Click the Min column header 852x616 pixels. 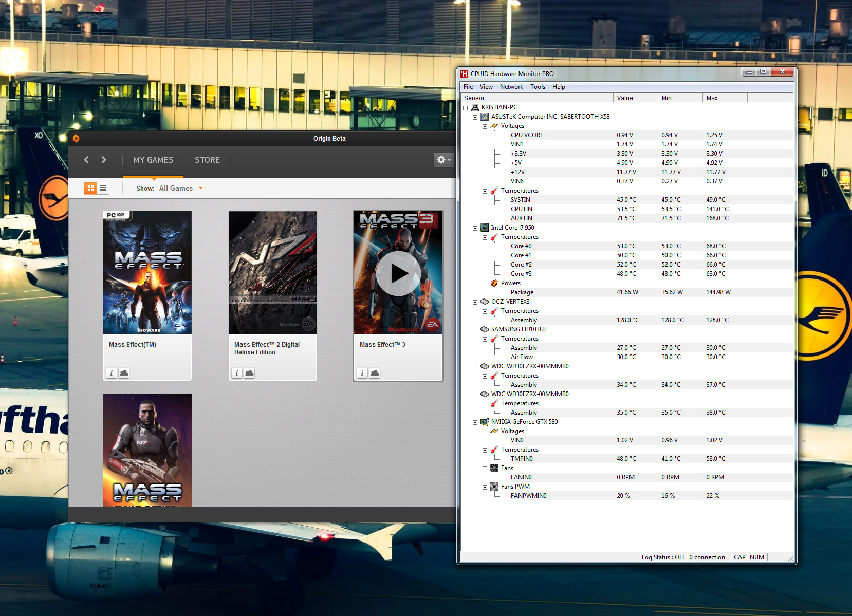click(680, 98)
